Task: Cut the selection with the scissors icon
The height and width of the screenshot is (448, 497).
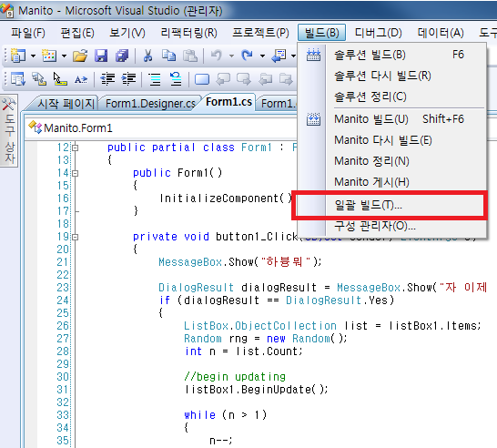Action: [x=147, y=56]
